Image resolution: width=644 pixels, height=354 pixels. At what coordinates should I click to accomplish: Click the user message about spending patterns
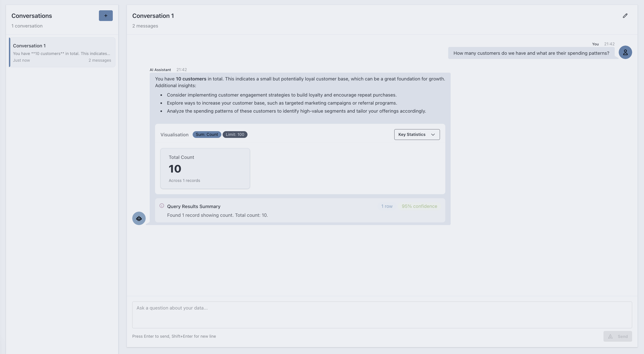531,53
